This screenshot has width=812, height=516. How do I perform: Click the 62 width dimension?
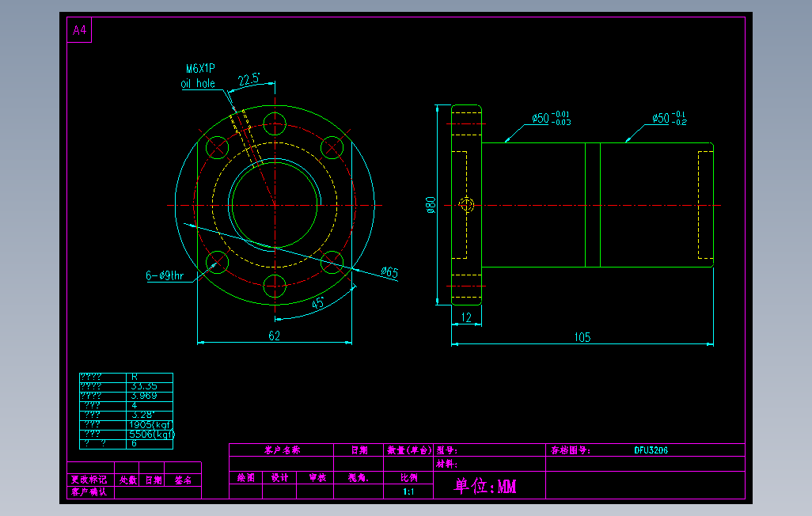[x=275, y=336]
